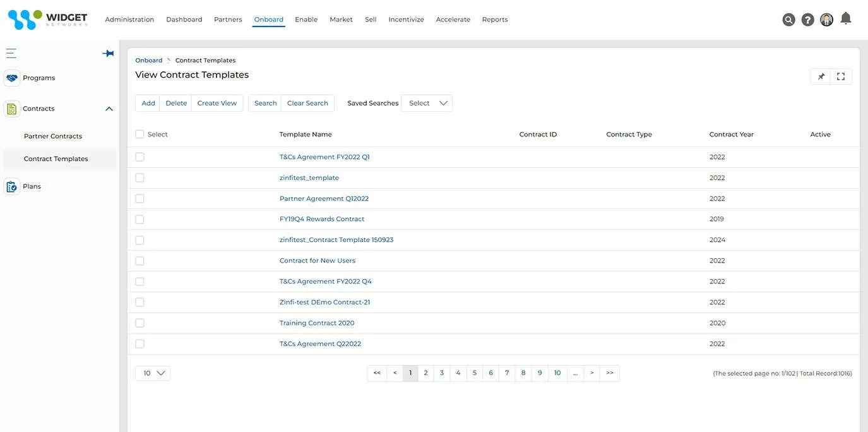Go to page 2
This screenshot has height=432, width=868.
(425, 373)
